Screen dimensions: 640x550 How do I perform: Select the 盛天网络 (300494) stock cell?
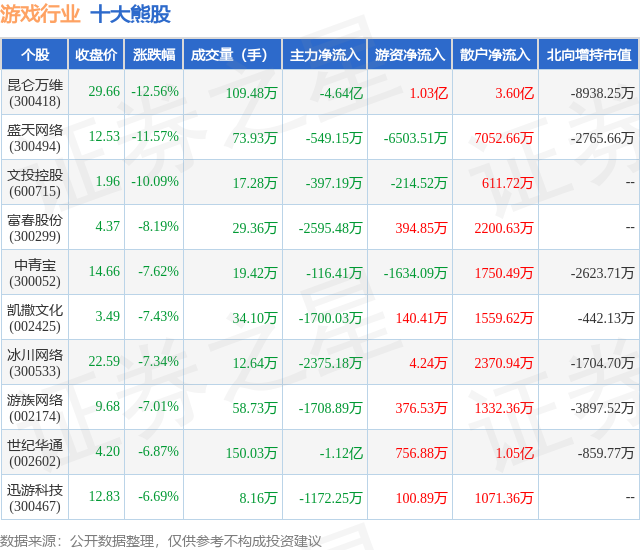[35, 138]
